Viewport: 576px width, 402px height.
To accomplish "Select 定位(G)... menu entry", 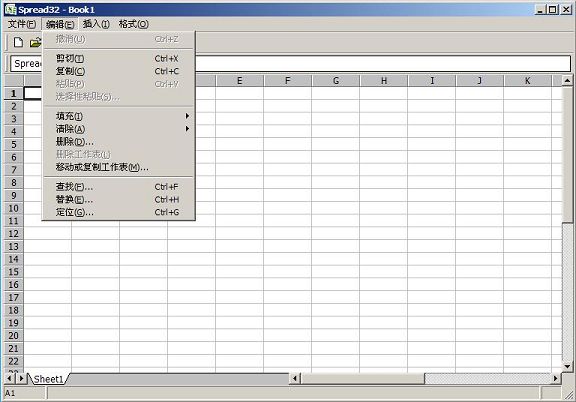I will point(118,212).
